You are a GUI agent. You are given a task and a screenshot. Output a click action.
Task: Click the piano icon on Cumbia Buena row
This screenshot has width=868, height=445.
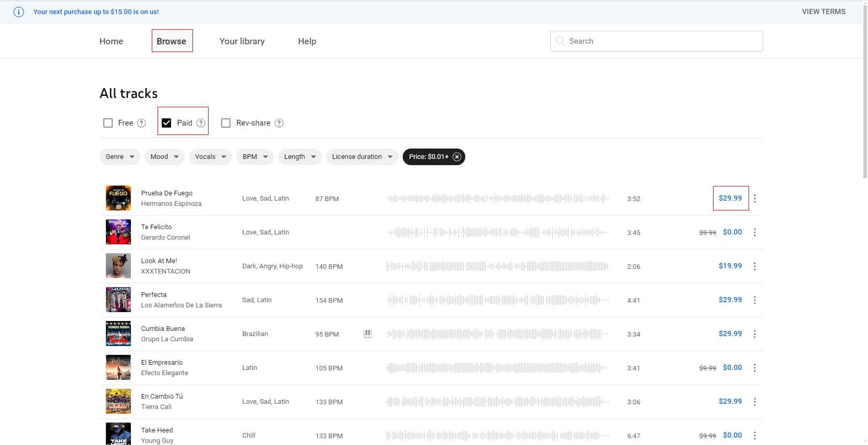pos(368,334)
